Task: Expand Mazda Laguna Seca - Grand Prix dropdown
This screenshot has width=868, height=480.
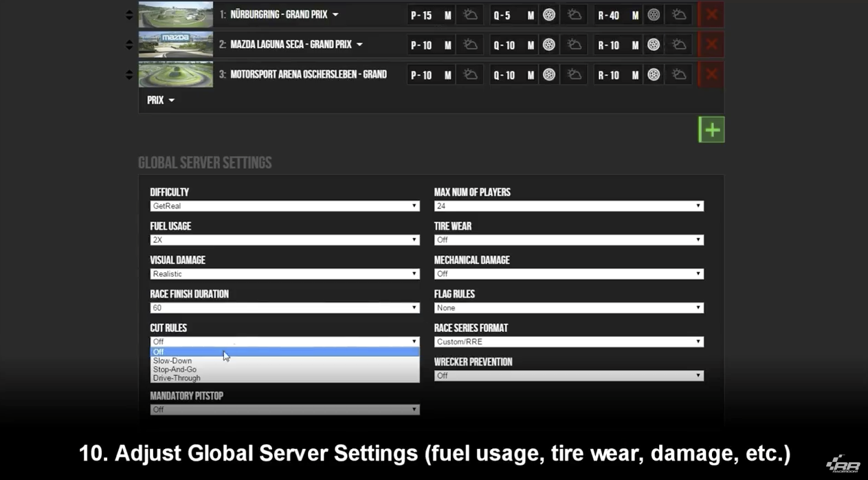Action: tap(359, 45)
